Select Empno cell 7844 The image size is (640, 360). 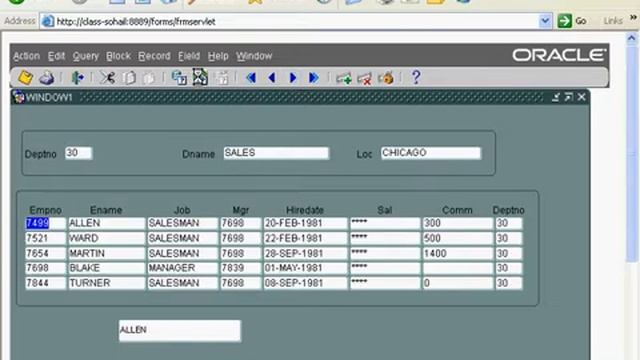(x=45, y=283)
